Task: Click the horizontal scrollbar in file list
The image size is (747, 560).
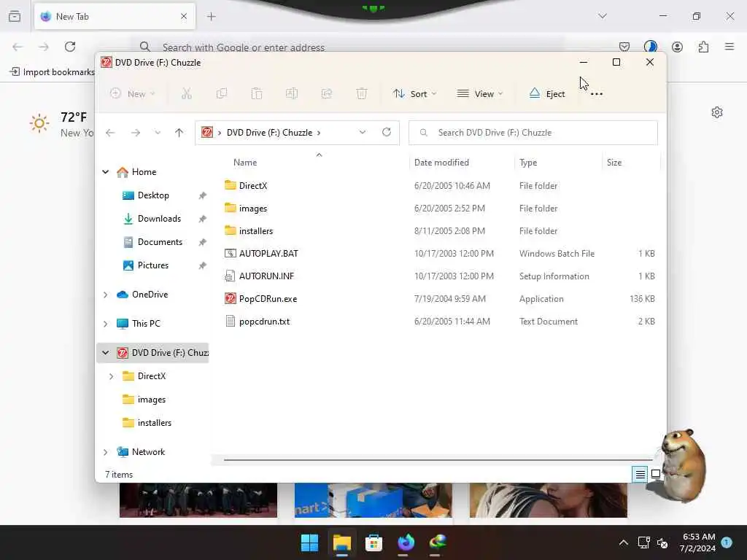Action: 438,460
